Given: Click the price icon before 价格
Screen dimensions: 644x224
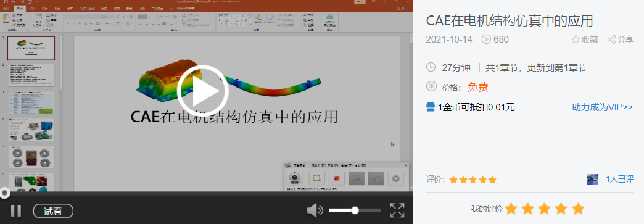Looking at the screenshot, I should pos(431,87).
